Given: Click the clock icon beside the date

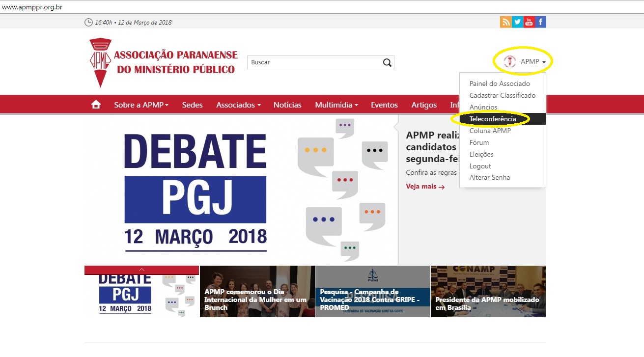Looking at the screenshot, I should (88, 22).
